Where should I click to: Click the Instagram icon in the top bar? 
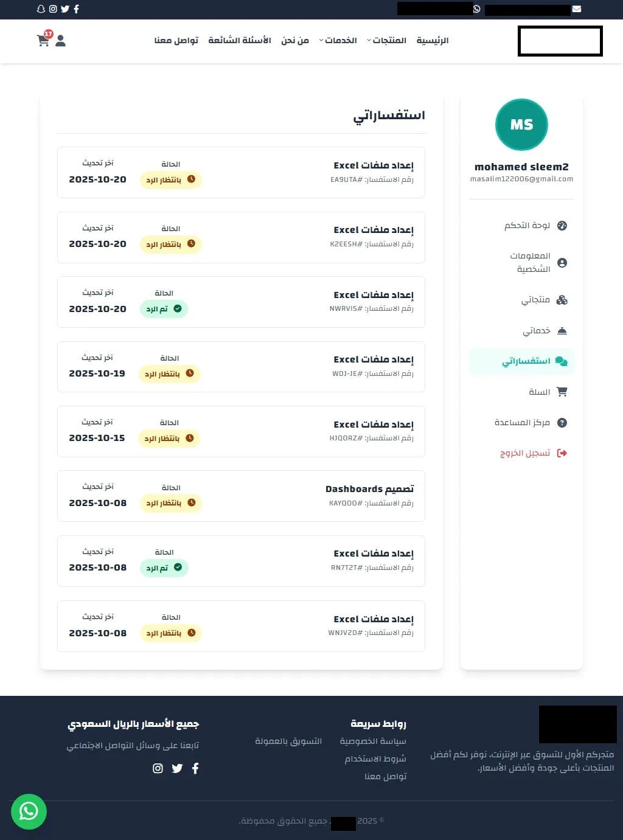[x=52, y=9]
